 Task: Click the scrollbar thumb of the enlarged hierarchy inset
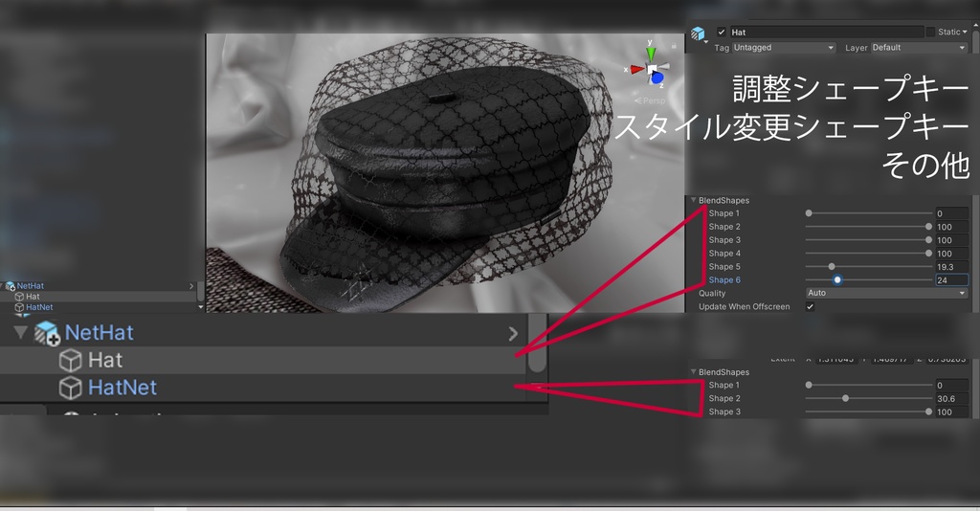(538, 344)
